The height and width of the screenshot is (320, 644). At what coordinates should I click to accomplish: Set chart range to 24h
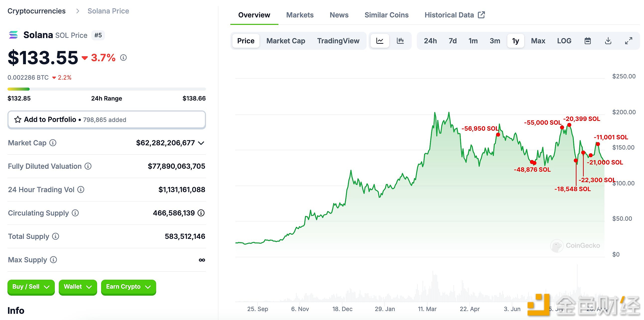pyautogui.click(x=430, y=41)
